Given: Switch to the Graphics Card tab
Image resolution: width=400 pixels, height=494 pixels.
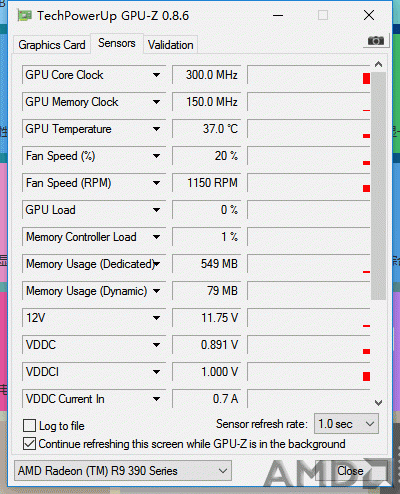Looking at the screenshot, I should click(x=52, y=45).
